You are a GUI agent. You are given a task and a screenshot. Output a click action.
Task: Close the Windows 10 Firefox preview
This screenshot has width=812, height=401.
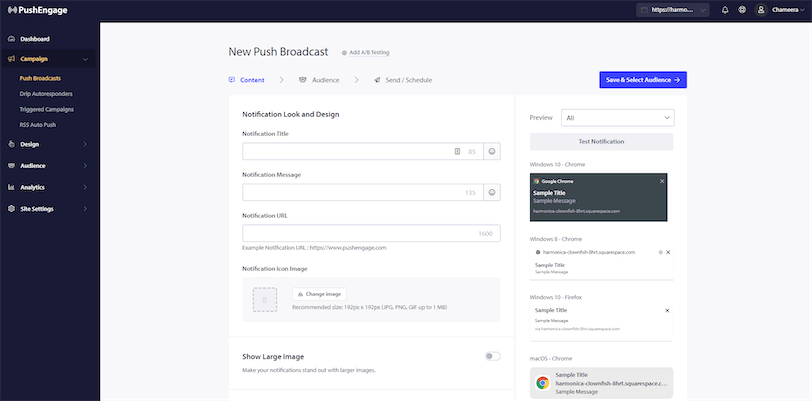[x=667, y=310]
